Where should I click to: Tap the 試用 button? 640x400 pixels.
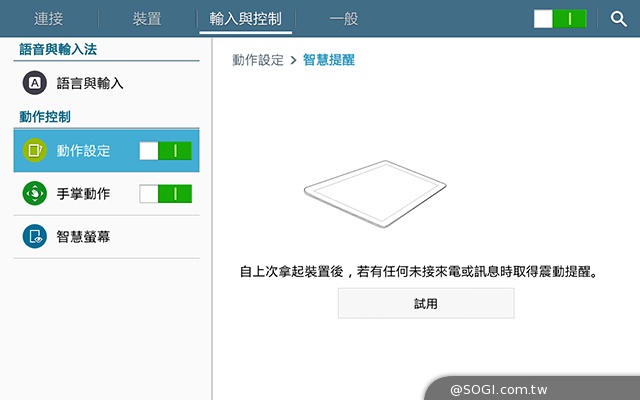pos(426,303)
